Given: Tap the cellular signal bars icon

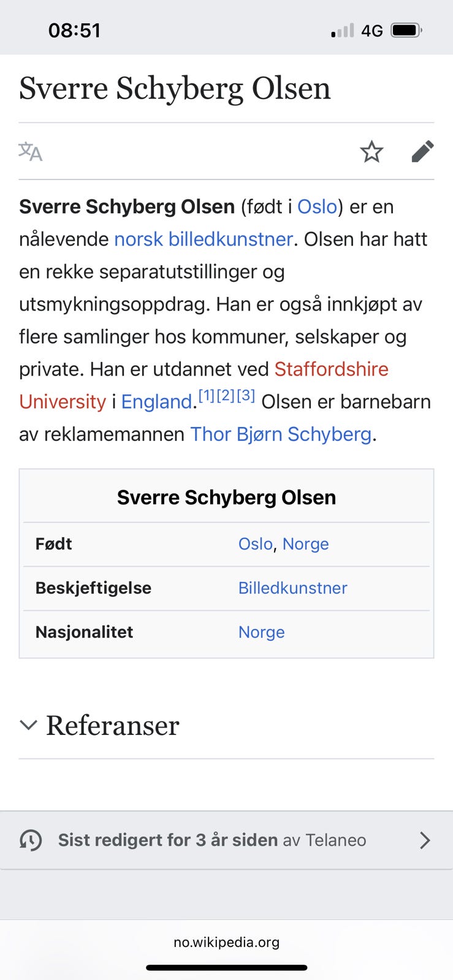Looking at the screenshot, I should tap(342, 30).
